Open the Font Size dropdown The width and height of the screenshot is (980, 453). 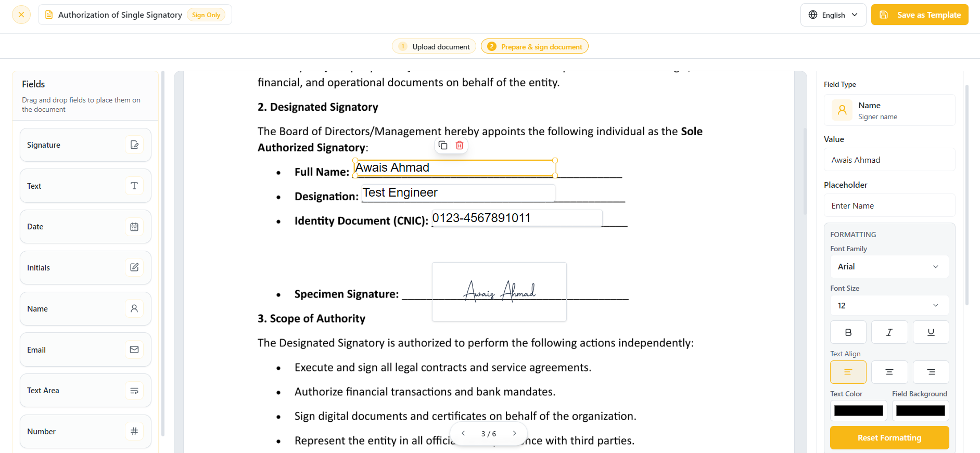(x=889, y=305)
